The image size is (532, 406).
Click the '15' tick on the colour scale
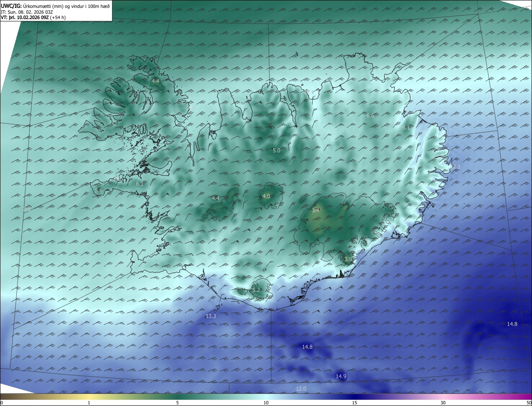tap(355, 403)
